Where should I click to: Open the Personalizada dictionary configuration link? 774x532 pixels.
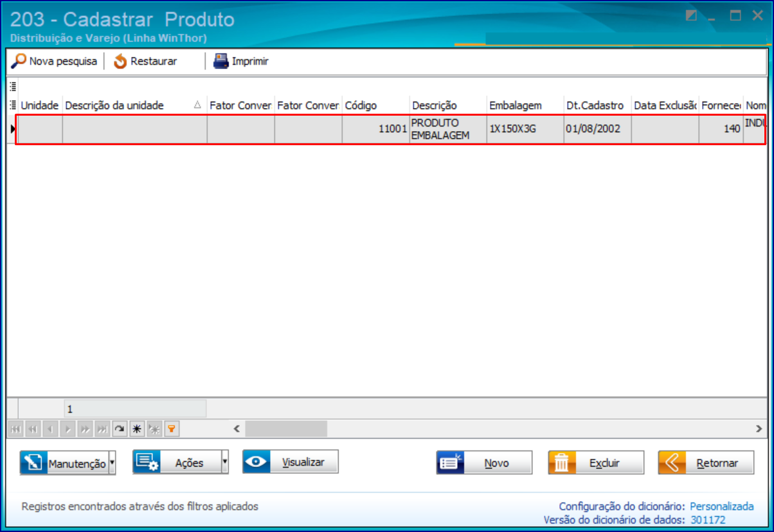tap(722, 507)
